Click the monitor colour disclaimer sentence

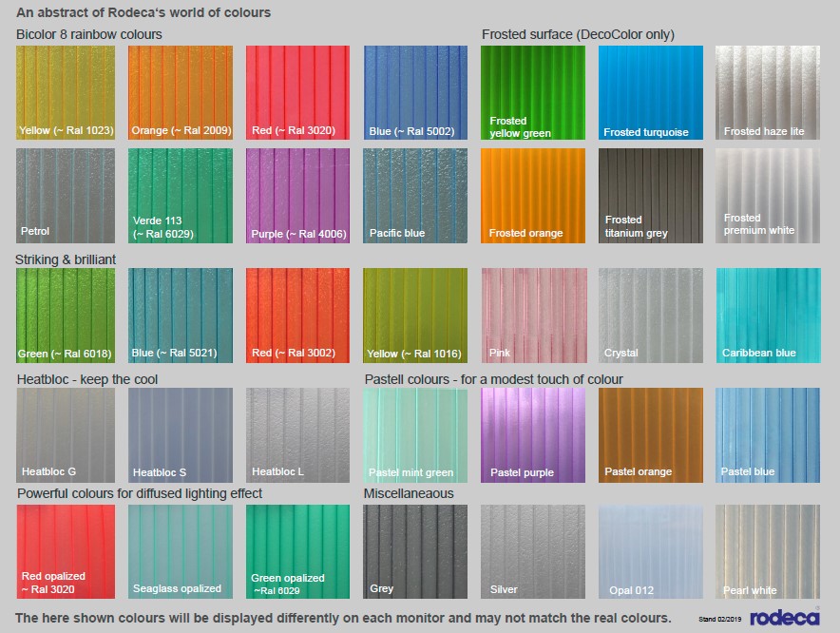click(343, 618)
